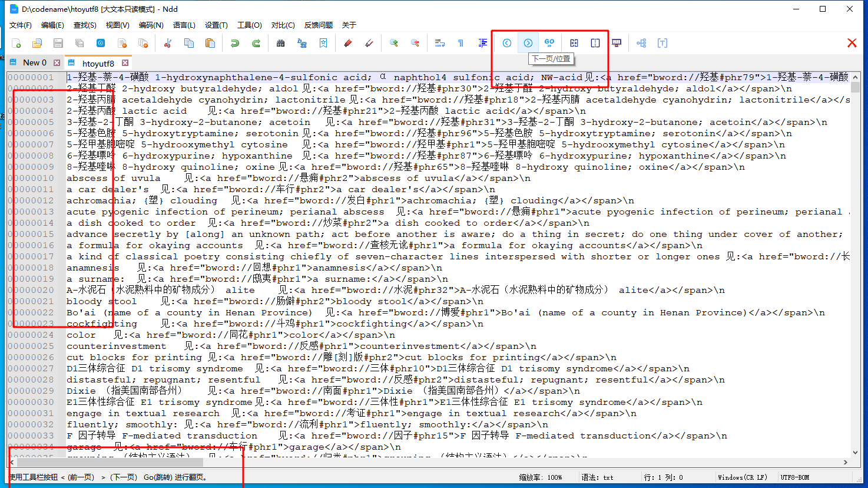
Task: Undo the last edit
Action: (x=233, y=42)
